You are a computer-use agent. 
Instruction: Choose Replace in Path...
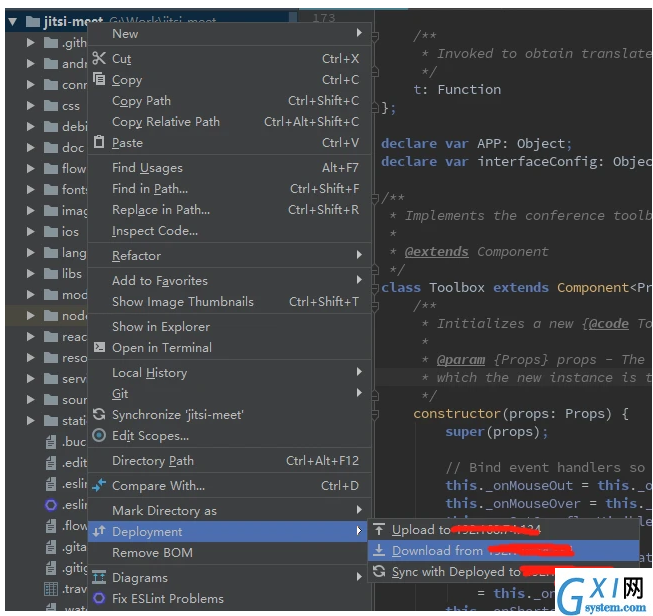tap(229, 209)
